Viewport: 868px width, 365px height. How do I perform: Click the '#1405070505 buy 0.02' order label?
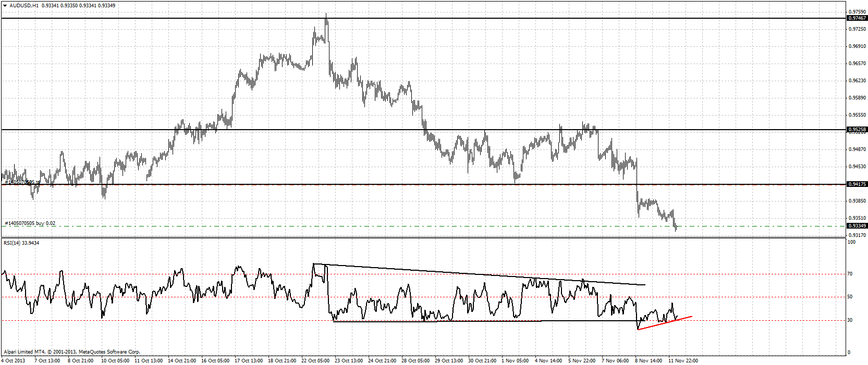30,223
